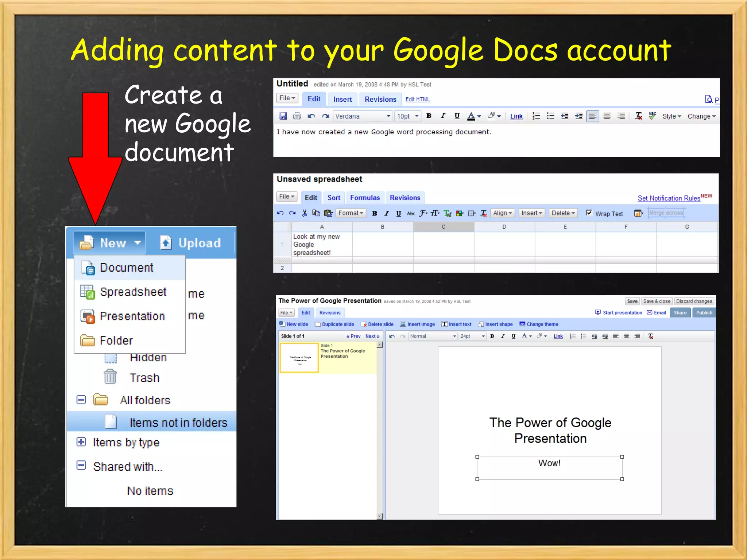Click the cut scissors icon in spreadsheet
747x560 pixels.
point(305,213)
